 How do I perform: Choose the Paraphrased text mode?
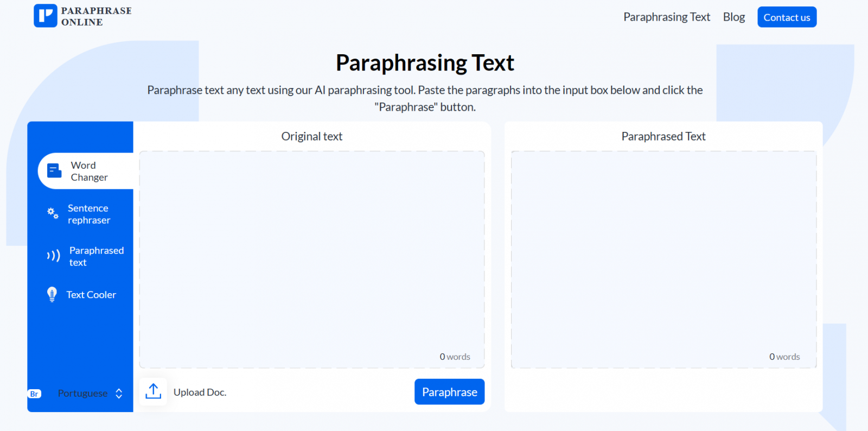[x=96, y=256]
